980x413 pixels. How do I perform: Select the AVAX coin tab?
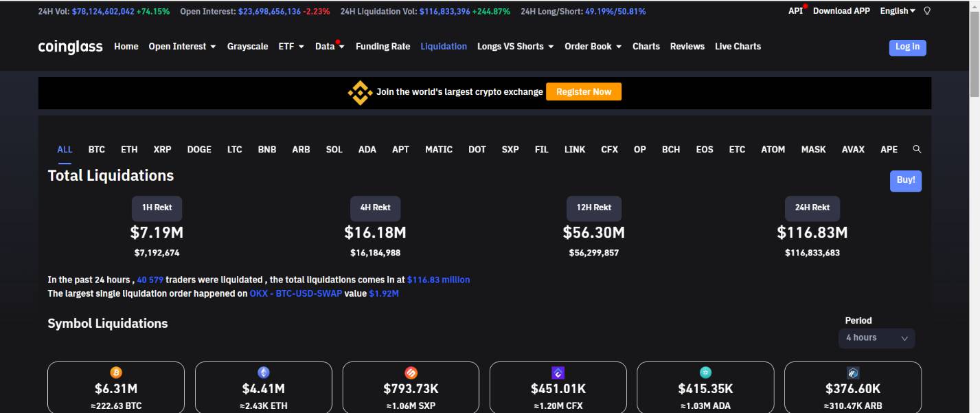coord(854,149)
